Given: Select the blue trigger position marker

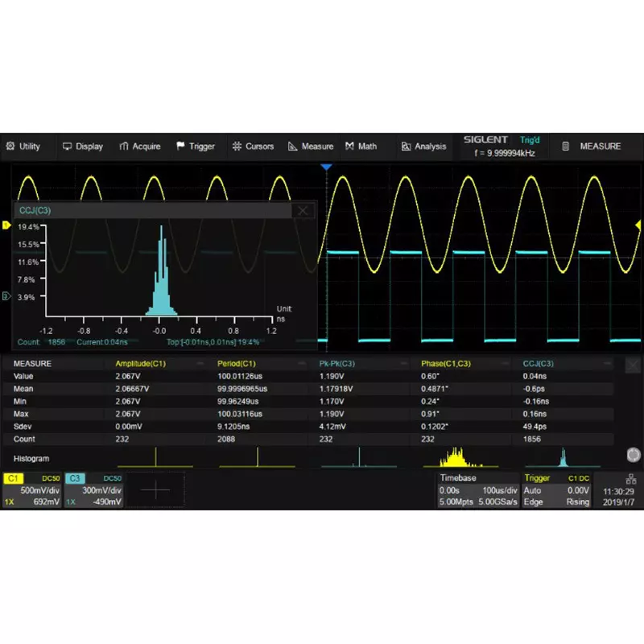Looking at the screenshot, I should coord(326,167).
